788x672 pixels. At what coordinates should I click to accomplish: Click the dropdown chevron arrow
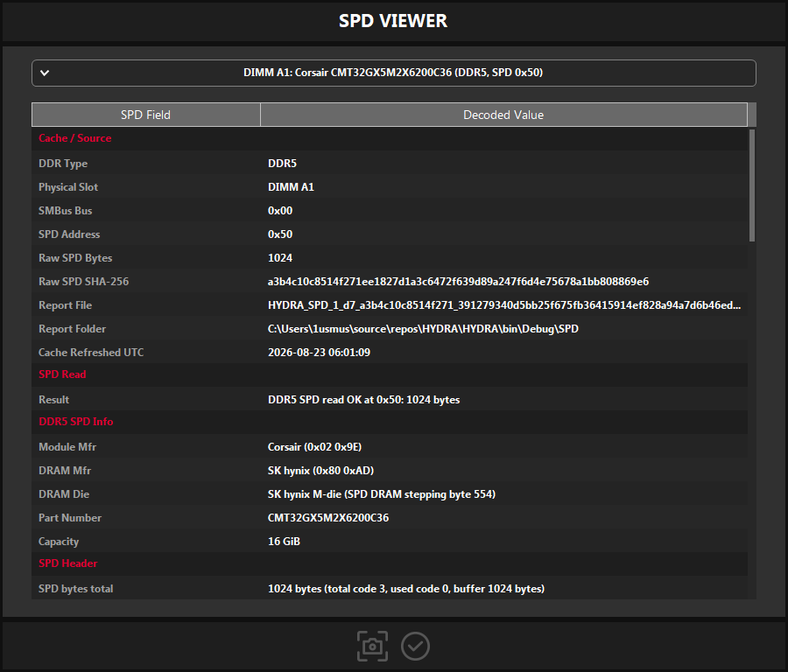coord(45,73)
